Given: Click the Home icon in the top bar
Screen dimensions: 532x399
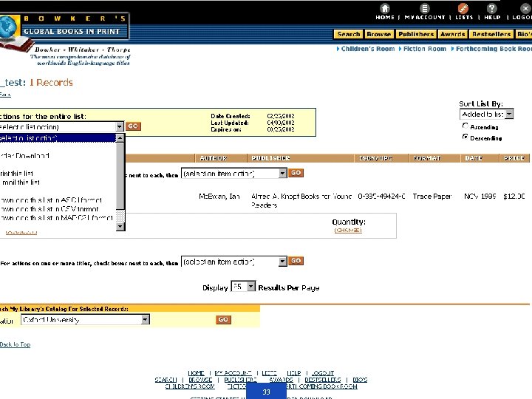Looking at the screenshot, I should tap(384, 8).
